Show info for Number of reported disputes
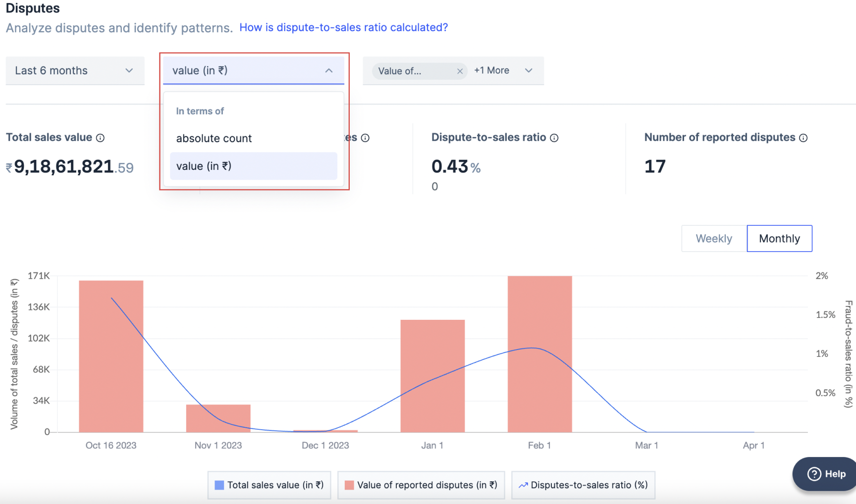 tap(803, 138)
